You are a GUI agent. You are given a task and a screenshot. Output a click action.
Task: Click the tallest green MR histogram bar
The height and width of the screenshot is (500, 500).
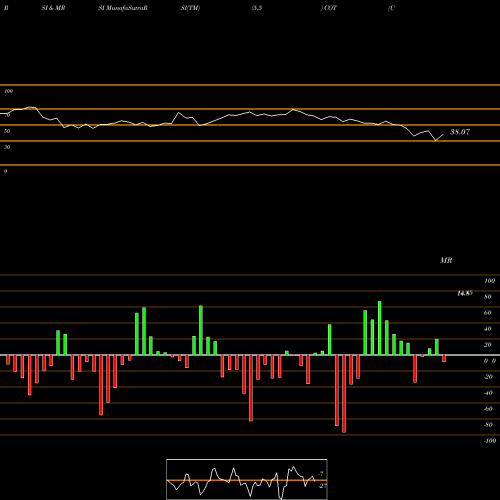(x=380, y=328)
